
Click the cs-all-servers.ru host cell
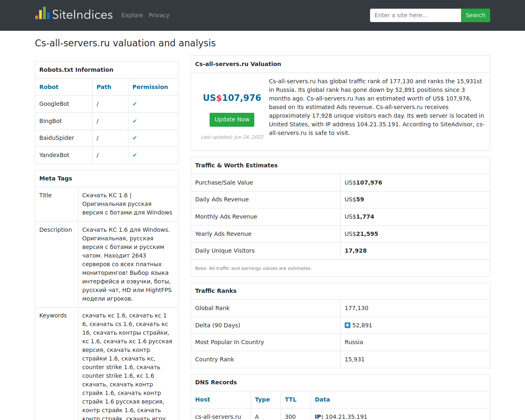tap(218, 416)
